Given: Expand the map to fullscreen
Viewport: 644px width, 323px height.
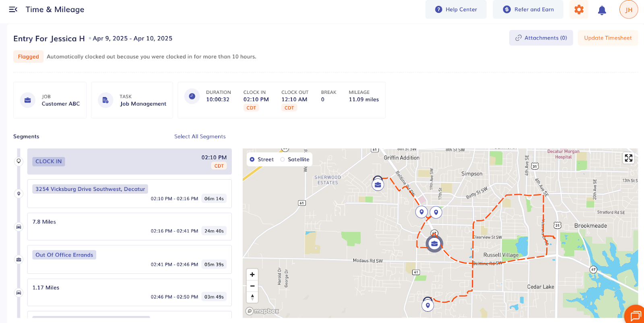Looking at the screenshot, I should click(x=628, y=158).
